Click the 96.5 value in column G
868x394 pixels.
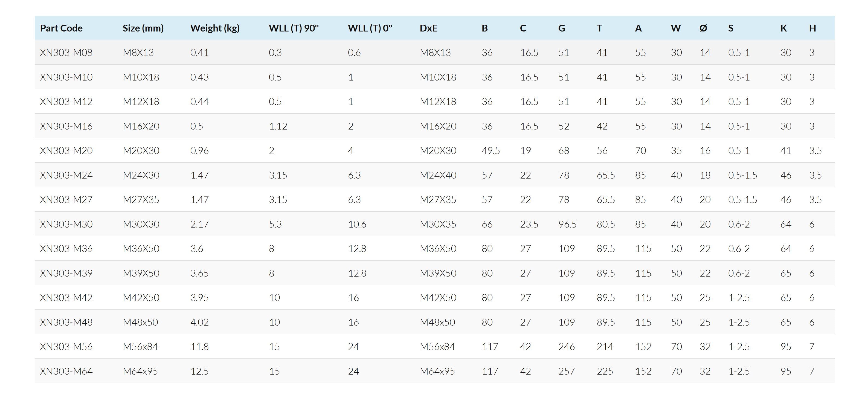pyautogui.click(x=567, y=224)
